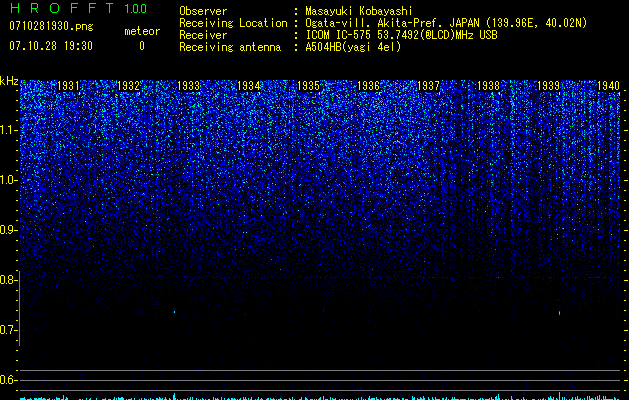629x400 pixels.
Task: Click the bright echo dot near 1939
Action: 559,313
